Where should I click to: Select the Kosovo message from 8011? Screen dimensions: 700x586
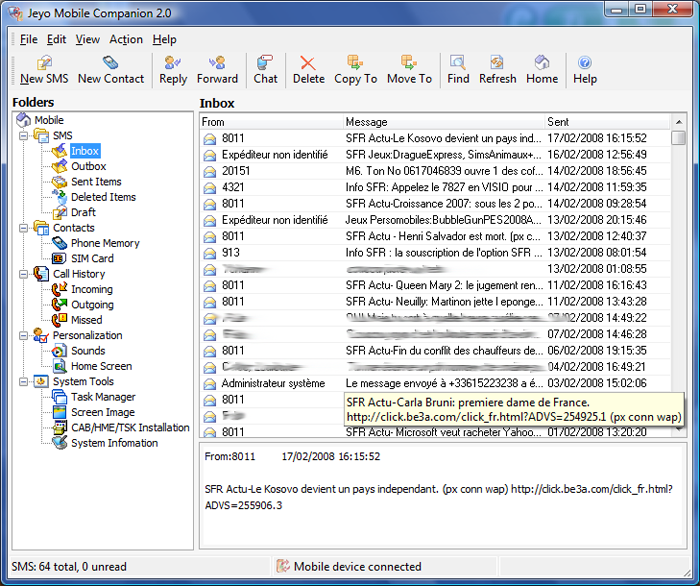tap(435, 138)
